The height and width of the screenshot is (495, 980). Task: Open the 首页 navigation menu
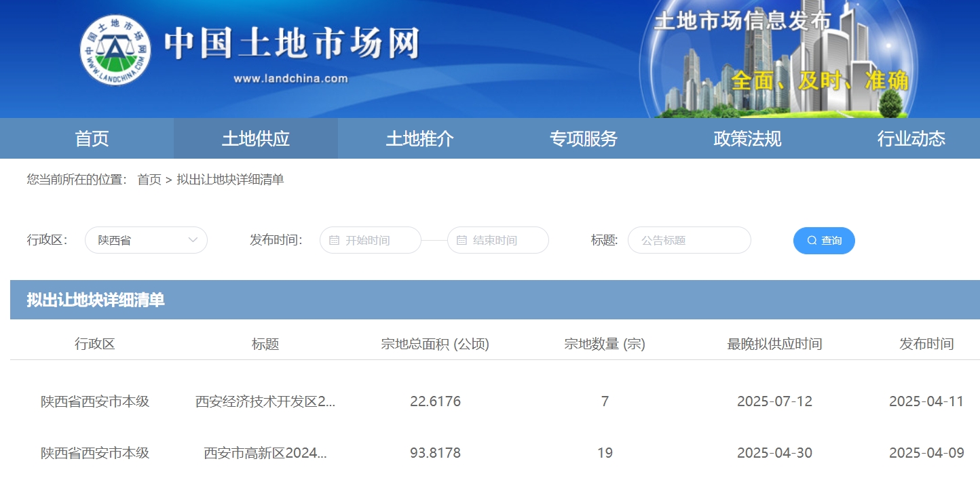[92, 138]
